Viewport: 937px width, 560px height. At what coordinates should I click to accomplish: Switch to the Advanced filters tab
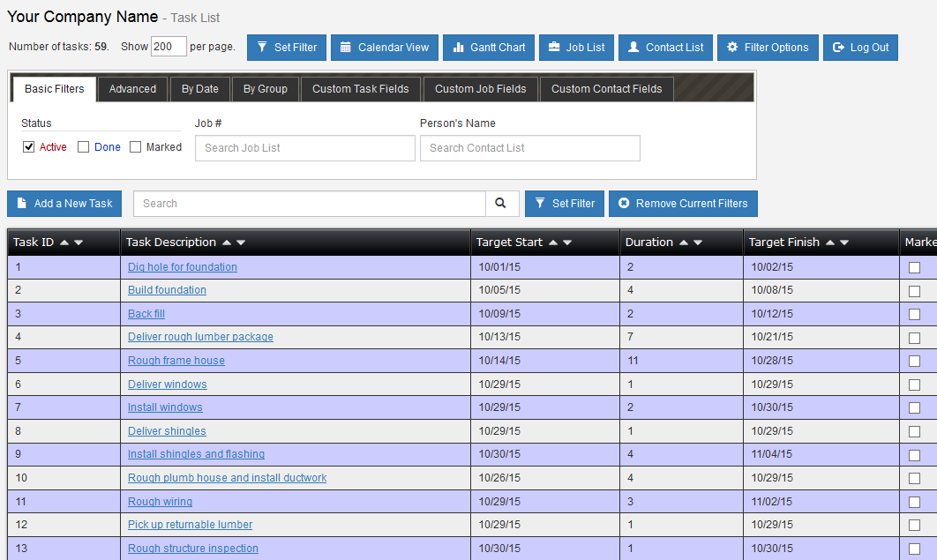(x=132, y=88)
